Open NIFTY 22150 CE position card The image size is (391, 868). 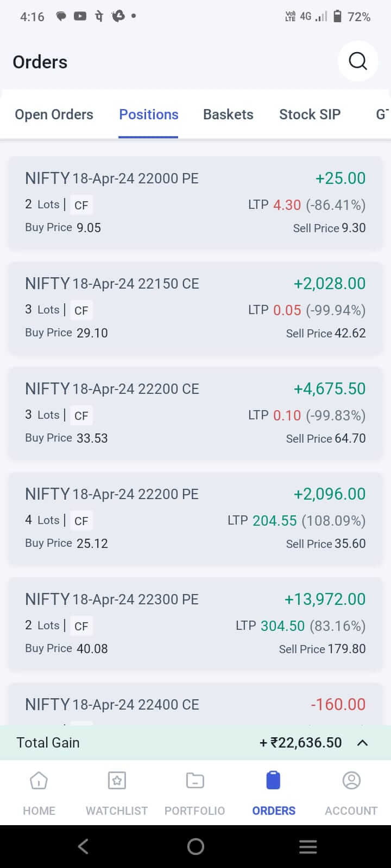[195, 308]
